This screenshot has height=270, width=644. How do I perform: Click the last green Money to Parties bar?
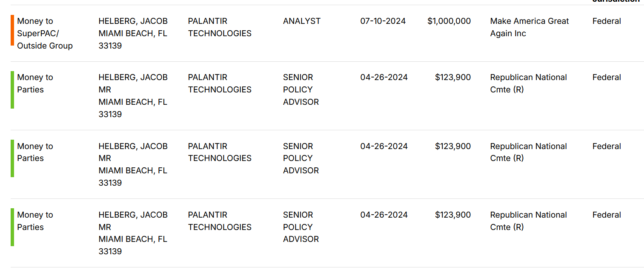point(12,227)
